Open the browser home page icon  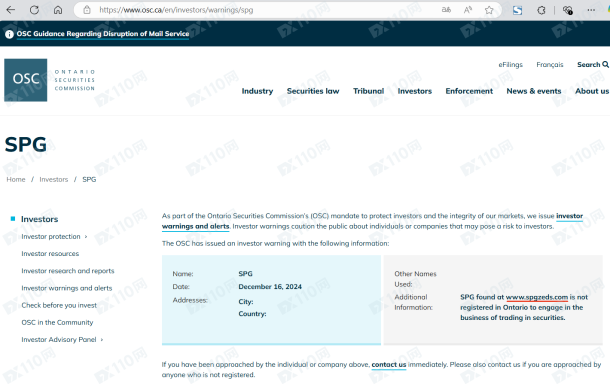click(x=58, y=10)
